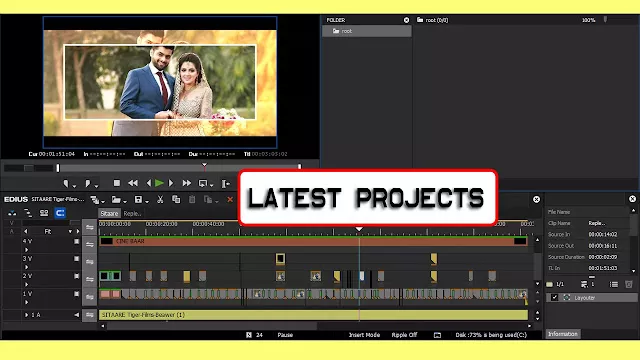Click the paste clipboard icon
This screenshot has height=360, width=640.
pos(192,199)
